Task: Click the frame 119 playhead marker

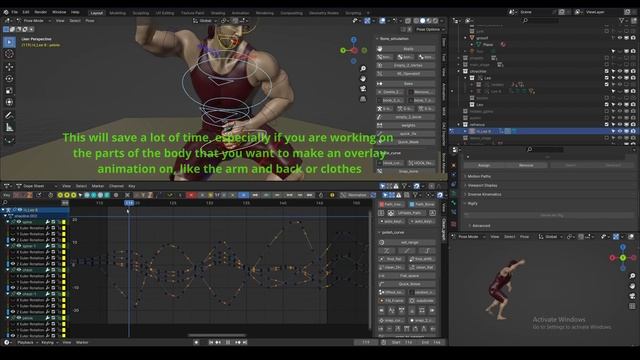Action: coord(129,203)
